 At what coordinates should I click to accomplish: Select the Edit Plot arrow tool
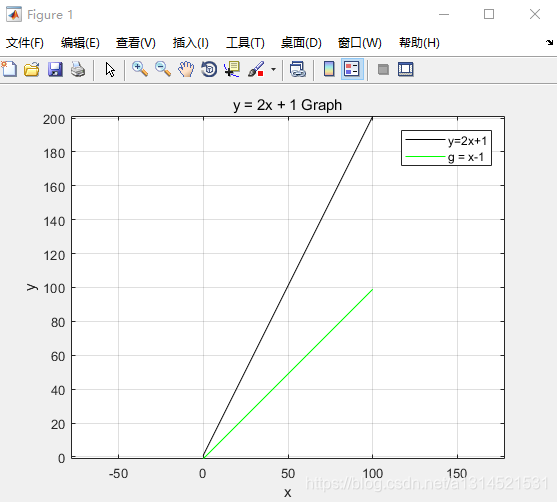(x=110, y=69)
